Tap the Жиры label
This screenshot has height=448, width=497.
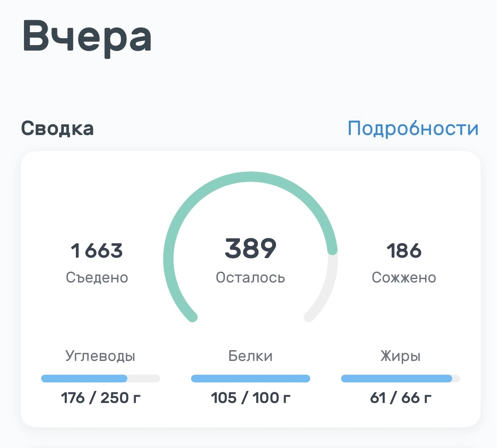(x=400, y=356)
